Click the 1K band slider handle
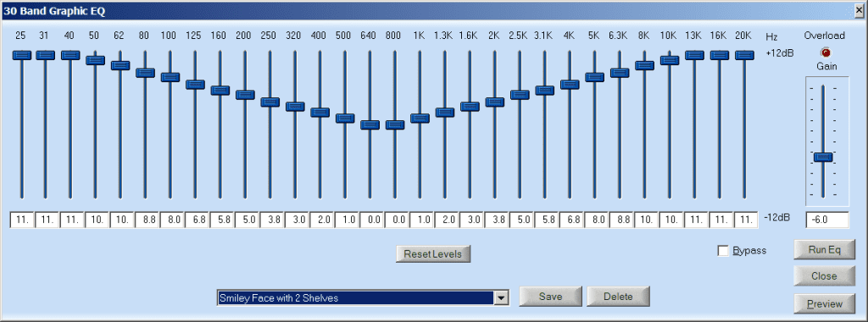Viewport: 868px width, 322px height. [x=420, y=119]
